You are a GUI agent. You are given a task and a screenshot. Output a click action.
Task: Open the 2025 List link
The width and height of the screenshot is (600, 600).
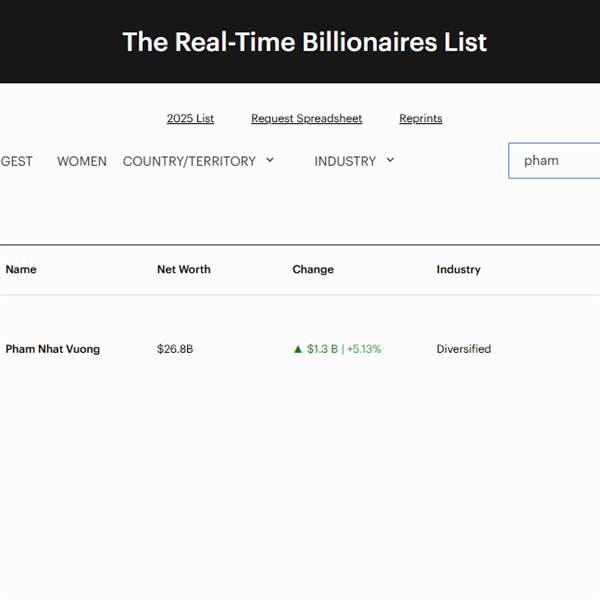click(190, 118)
